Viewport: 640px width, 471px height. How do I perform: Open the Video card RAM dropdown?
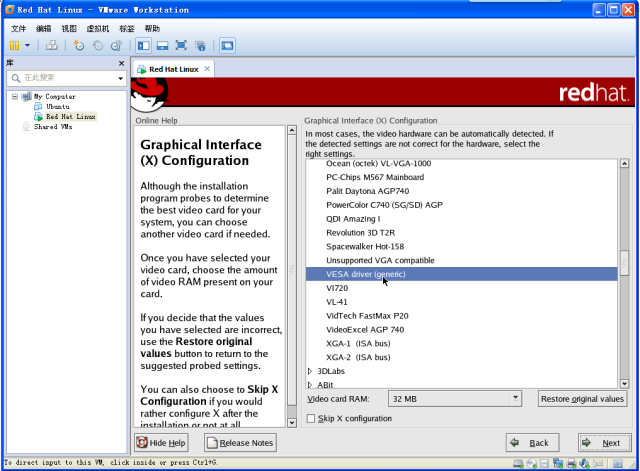455,399
